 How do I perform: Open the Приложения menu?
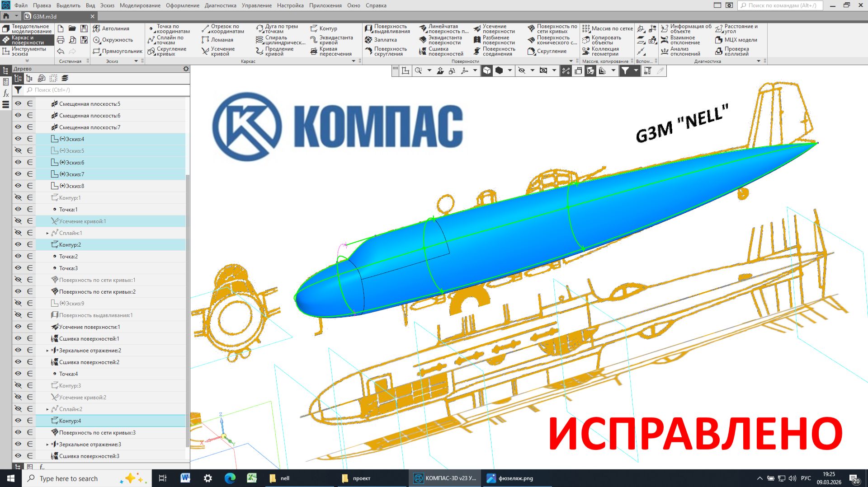[325, 5]
